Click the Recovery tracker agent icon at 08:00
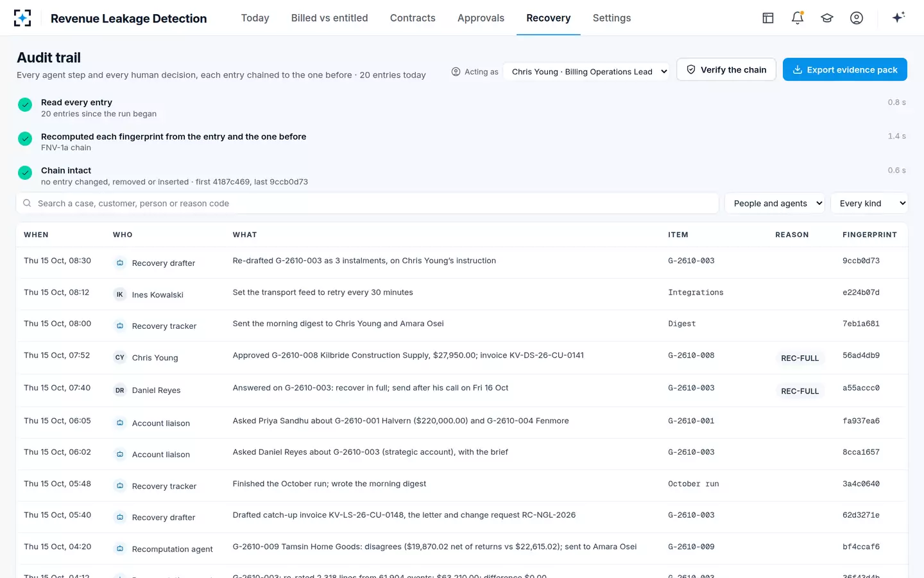 [120, 326]
